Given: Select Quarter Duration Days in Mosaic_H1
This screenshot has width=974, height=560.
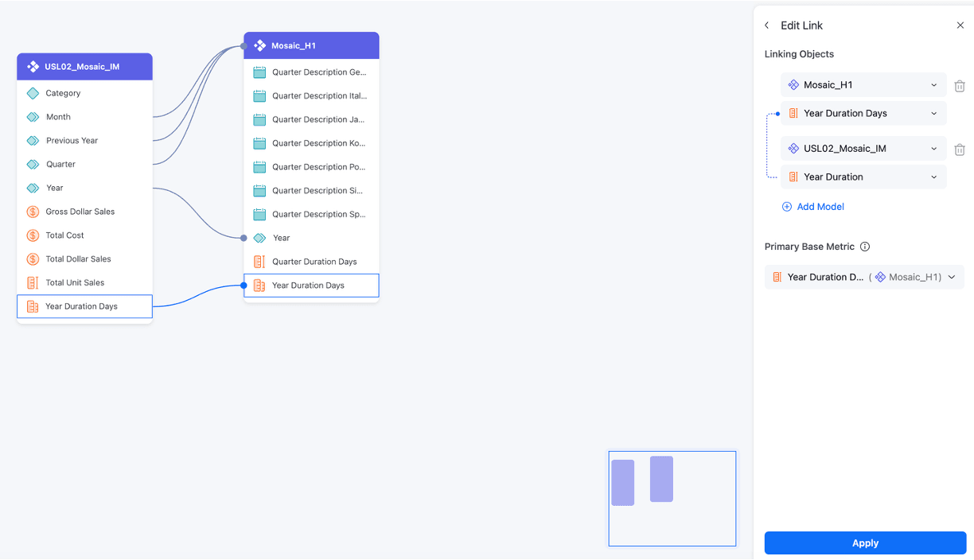Looking at the screenshot, I should (x=311, y=262).
